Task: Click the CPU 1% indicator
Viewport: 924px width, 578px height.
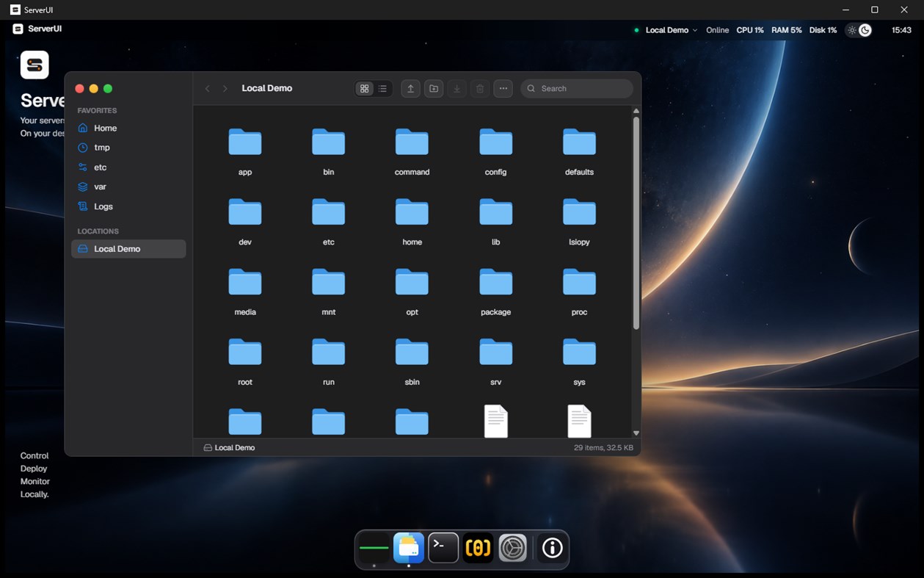Action: (750, 30)
